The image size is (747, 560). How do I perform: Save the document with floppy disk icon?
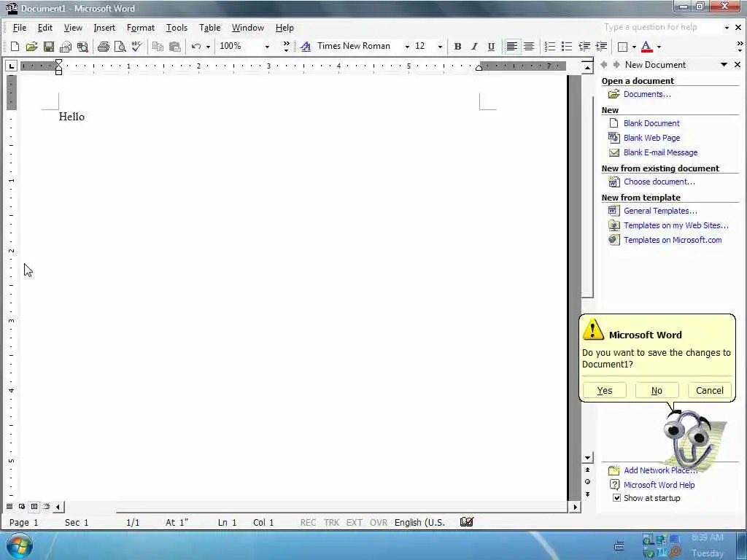[49, 46]
